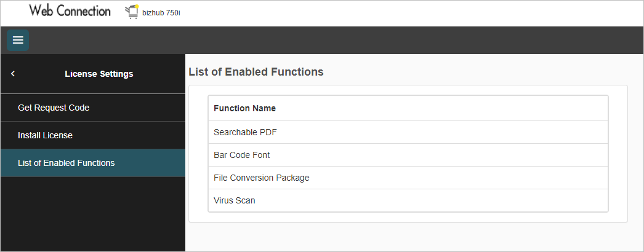Click empty sidebar area below the menu items
The width and height of the screenshot is (644, 252).
pos(93,214)
